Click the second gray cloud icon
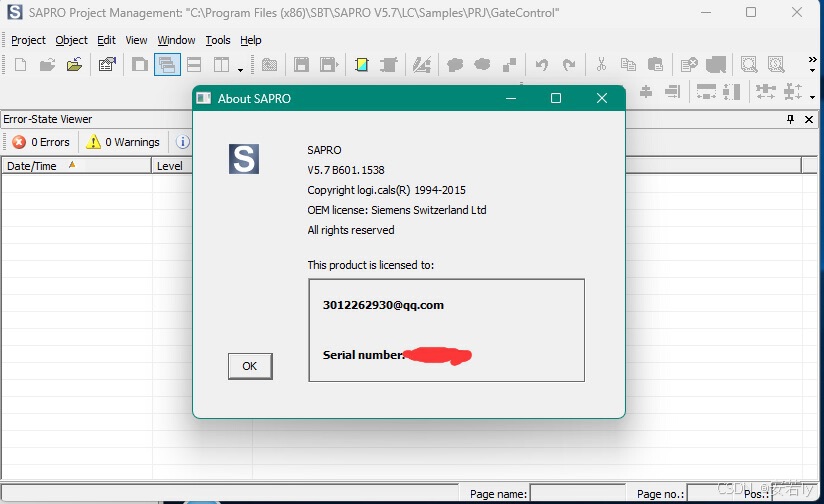The image size is (824, 504). tap(482, 65)
